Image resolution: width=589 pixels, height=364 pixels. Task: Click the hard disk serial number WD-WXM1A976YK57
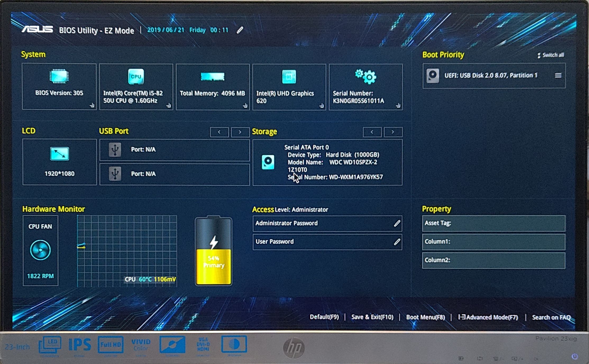356,177
